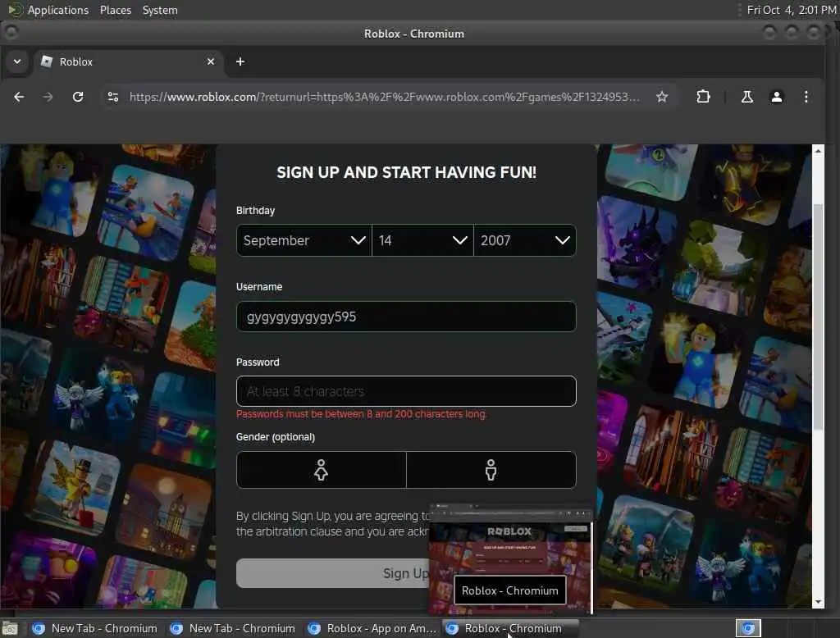The height and width of the screenshot is (638, 840).
Task: Open the tab search chevron
Action: [17, 62]
